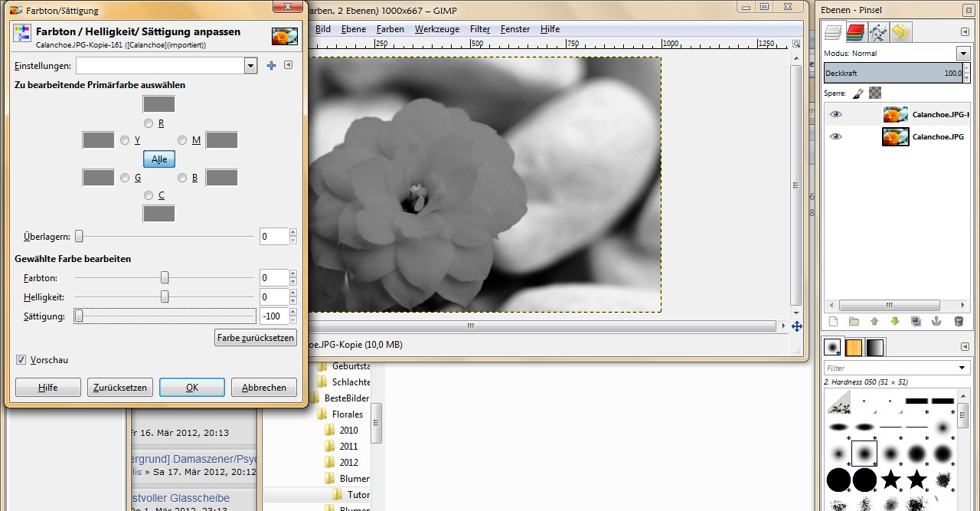Image resolution: width=980 pixels, height=511 pixels.
Task: Click the delete layer trash icon
Action: coord(958,322)
